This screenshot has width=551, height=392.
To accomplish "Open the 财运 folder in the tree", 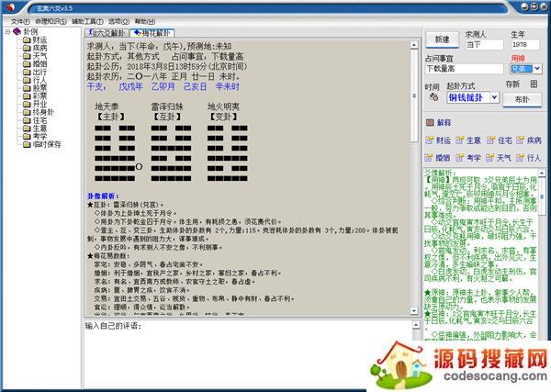I will (x=35, y=39).
